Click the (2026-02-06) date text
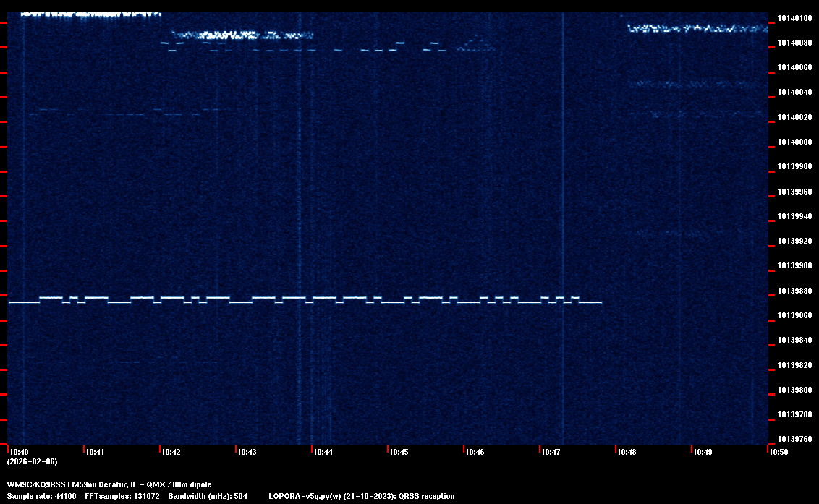This screenshot has height=504, width=819. pyautogui.click(x=32, y=461)
